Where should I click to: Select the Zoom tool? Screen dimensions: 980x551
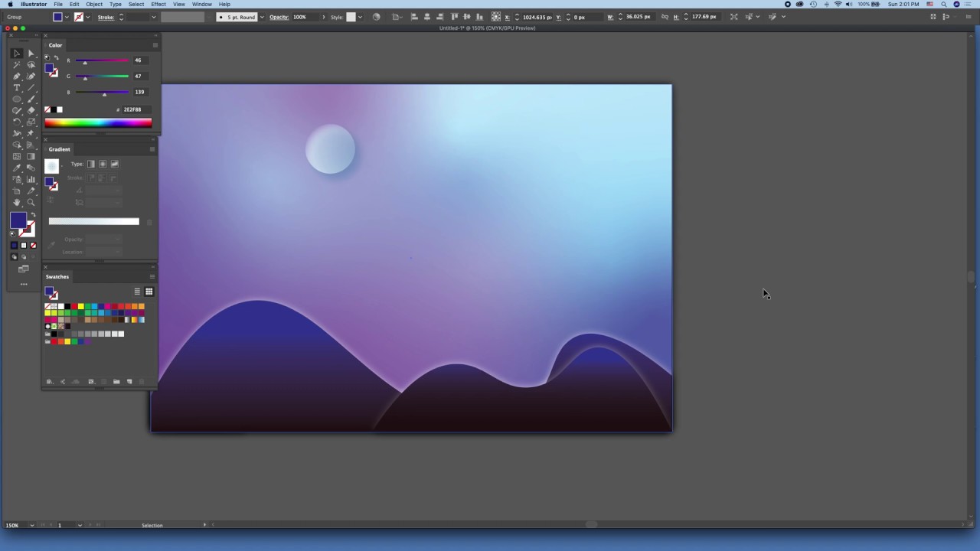click(x=31, y=202)
